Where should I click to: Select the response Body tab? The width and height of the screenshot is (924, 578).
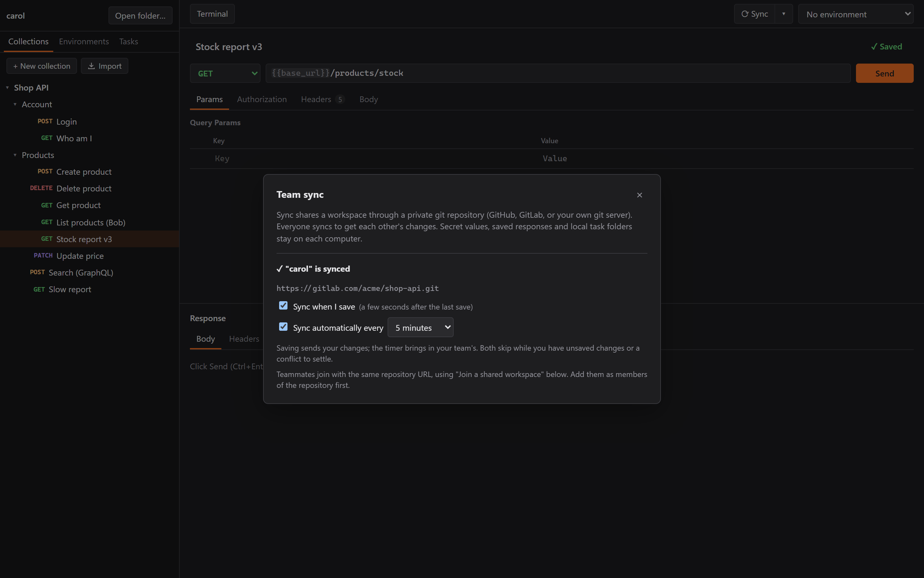pos(205,339)
